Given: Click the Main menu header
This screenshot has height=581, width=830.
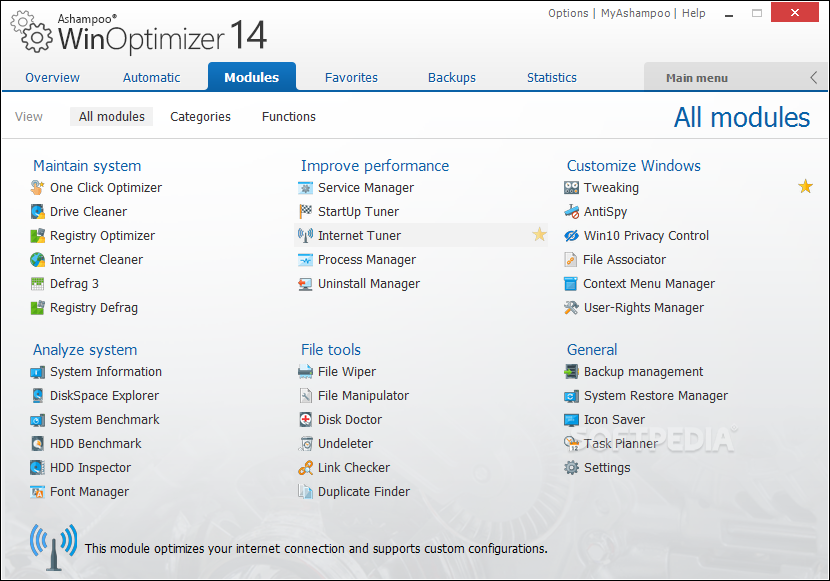Looking at the screenshot, I should (697, 78).
